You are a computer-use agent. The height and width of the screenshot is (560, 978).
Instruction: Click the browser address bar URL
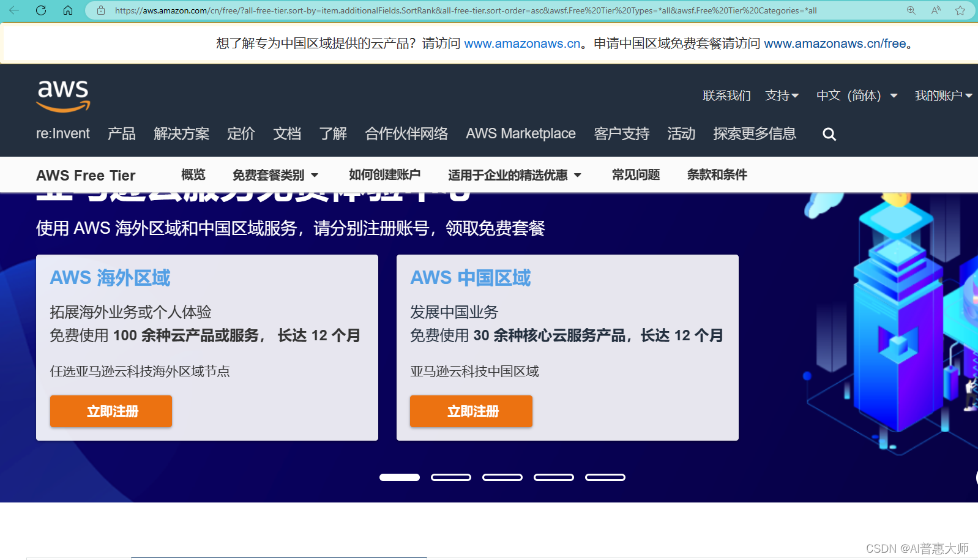point(466,10)
